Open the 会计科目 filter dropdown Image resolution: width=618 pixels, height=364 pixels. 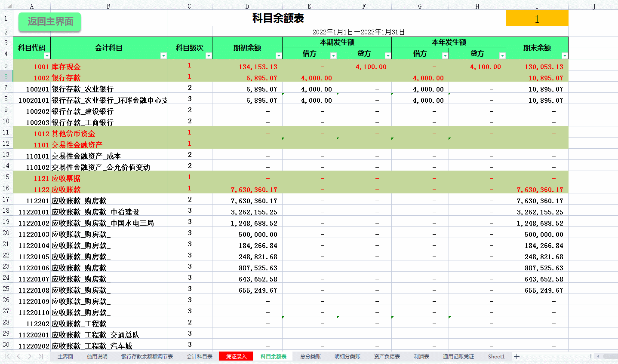click(163, 55)
